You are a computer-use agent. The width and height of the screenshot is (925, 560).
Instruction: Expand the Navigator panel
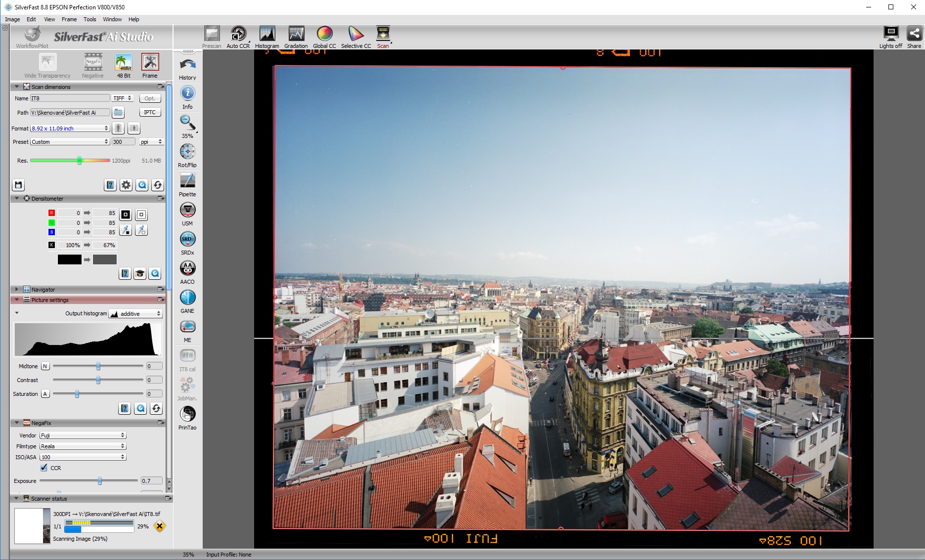16,290
